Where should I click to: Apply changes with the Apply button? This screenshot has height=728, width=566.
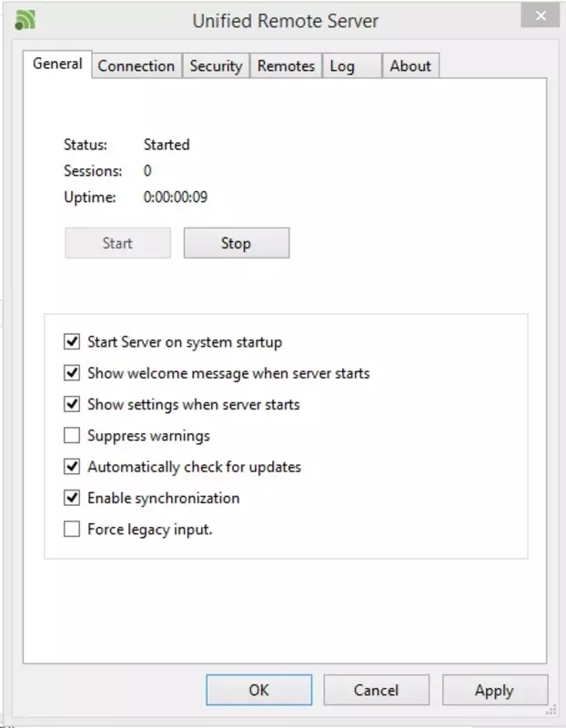495,690
